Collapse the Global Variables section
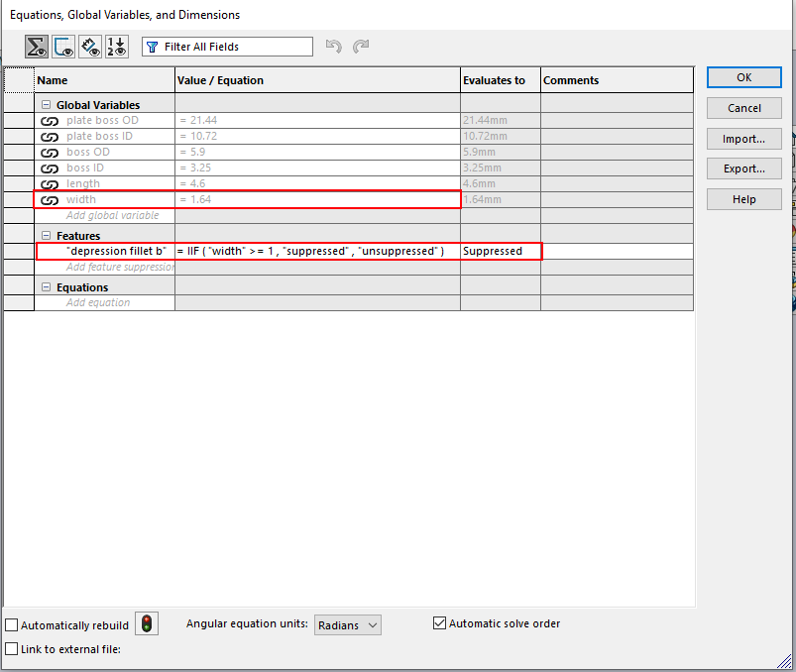Viewport: 796px width, 672px height. coord(46,105)
